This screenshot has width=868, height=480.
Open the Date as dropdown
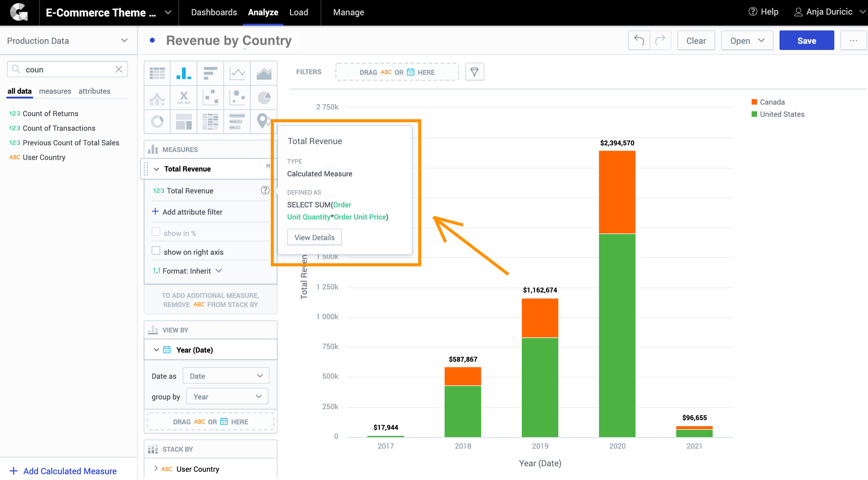pos(226,375)
